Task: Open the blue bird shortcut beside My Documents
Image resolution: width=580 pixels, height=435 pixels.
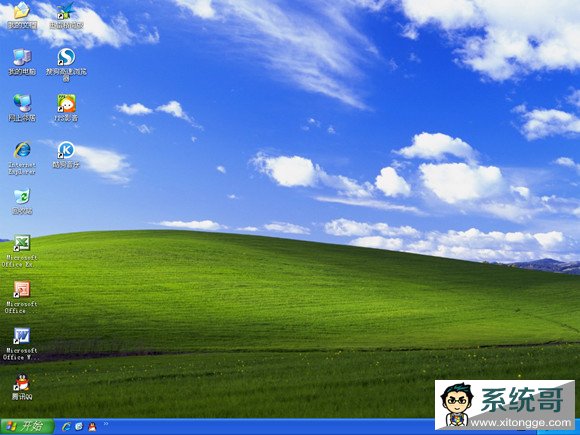Action: (x=66, y=15)
